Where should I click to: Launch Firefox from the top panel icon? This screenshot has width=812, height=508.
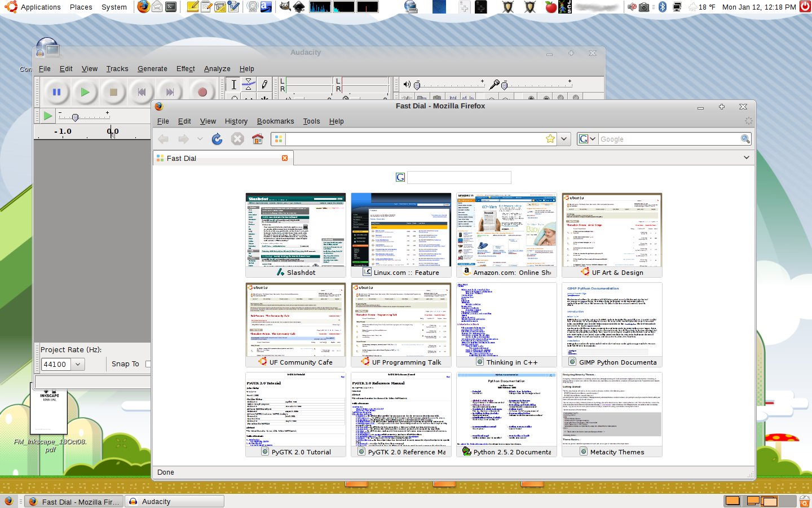click(143, 7)
